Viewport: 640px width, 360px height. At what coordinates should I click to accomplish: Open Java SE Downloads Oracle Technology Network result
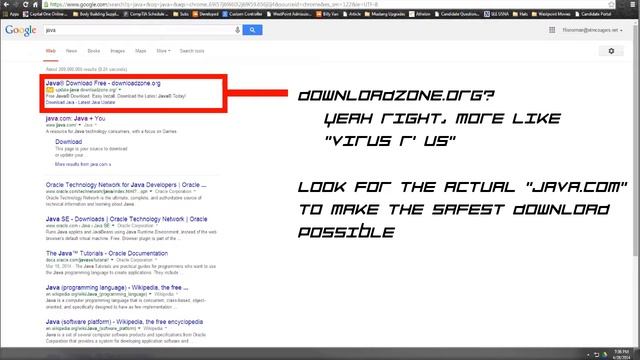(x=127, y=219)
